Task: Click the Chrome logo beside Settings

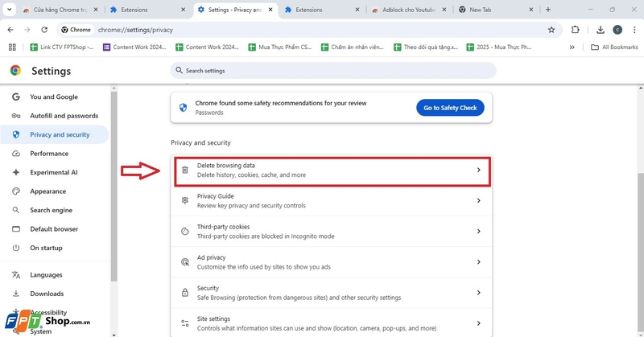Action: click(15, 71)
